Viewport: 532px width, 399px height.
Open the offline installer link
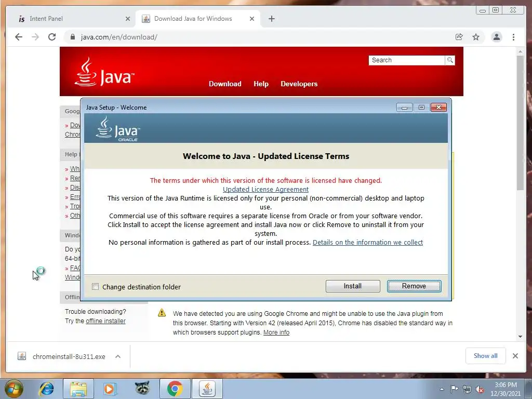click(105, 321)
